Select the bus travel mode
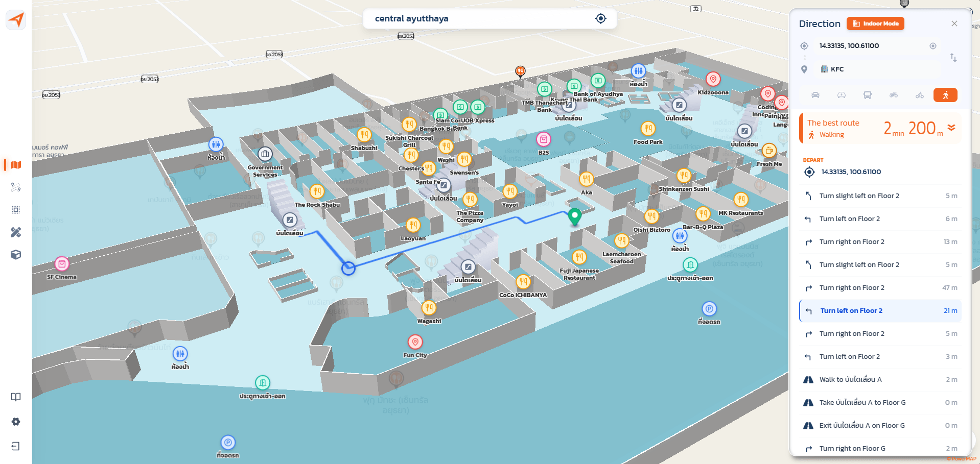This screenshot has width=980, height=464. [868, 95]
